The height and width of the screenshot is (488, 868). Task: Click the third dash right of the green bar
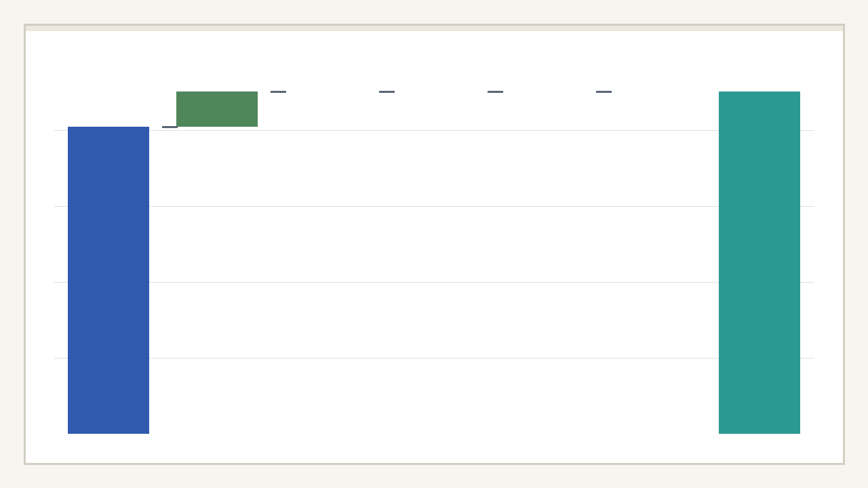[495, 91]
